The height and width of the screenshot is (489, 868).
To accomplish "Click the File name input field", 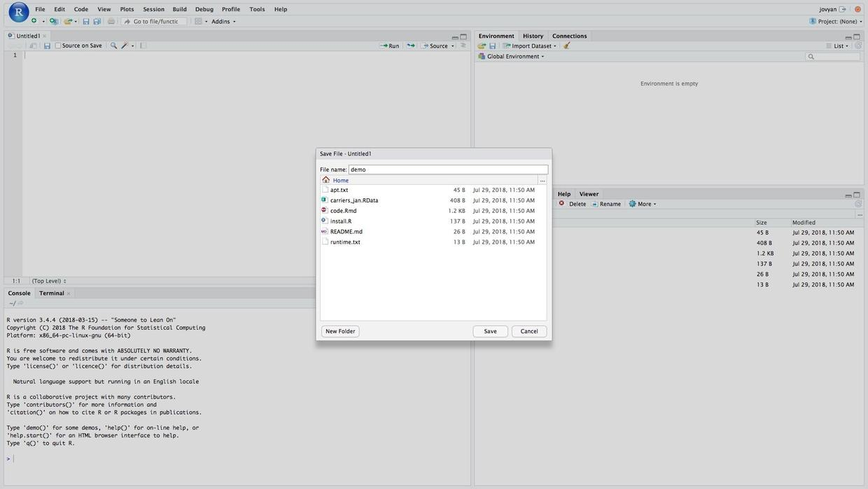I will click(x=448, y=170).
